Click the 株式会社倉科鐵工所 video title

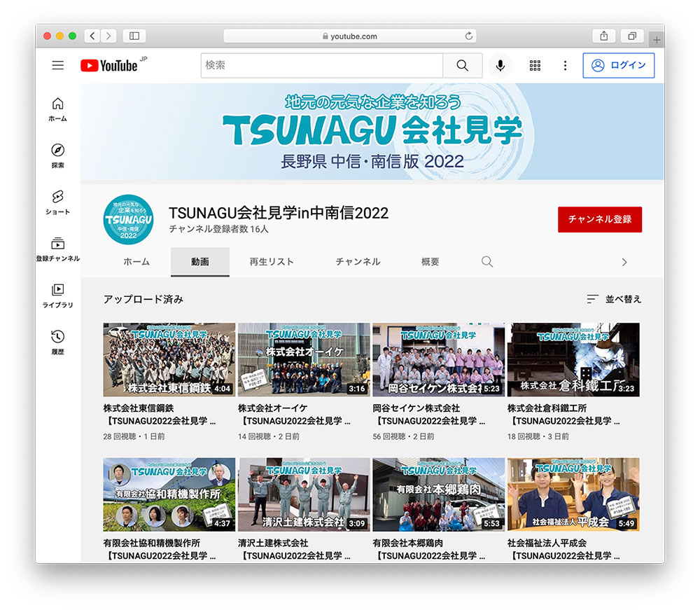pyautogui.click(x=563, y=415)
